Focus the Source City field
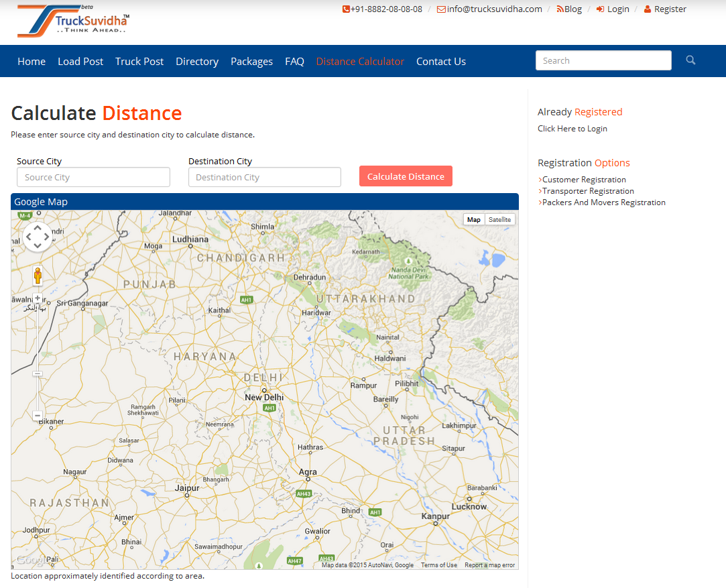The width and height of the screenshot is (726, 588). pos(93,177)
